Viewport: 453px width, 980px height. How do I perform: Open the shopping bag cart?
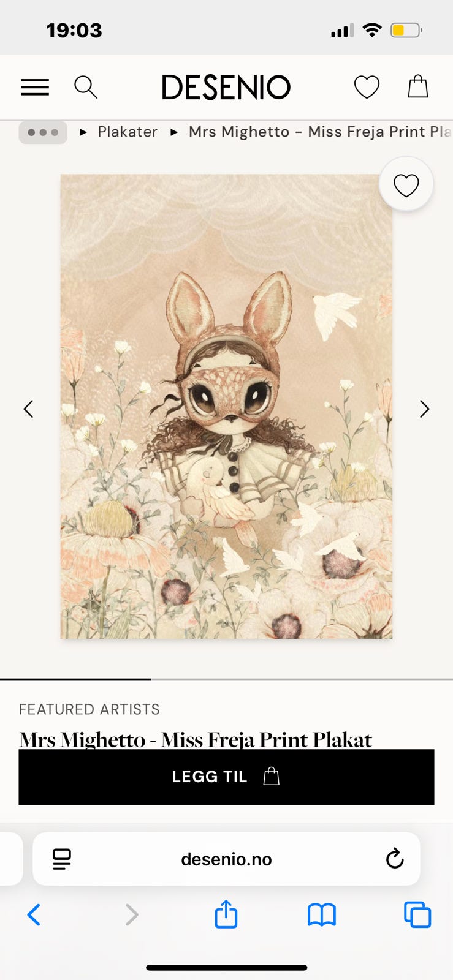[418, 86]
